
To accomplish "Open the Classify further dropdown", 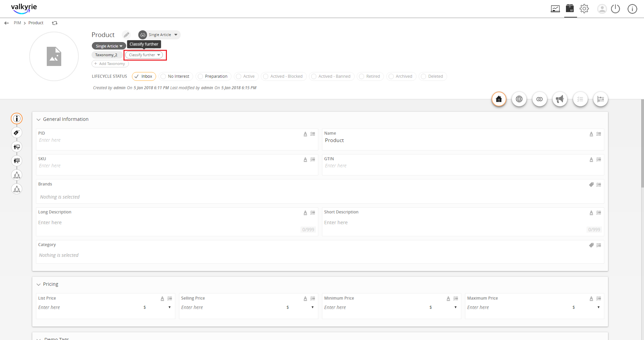I will tap(144, 55).
